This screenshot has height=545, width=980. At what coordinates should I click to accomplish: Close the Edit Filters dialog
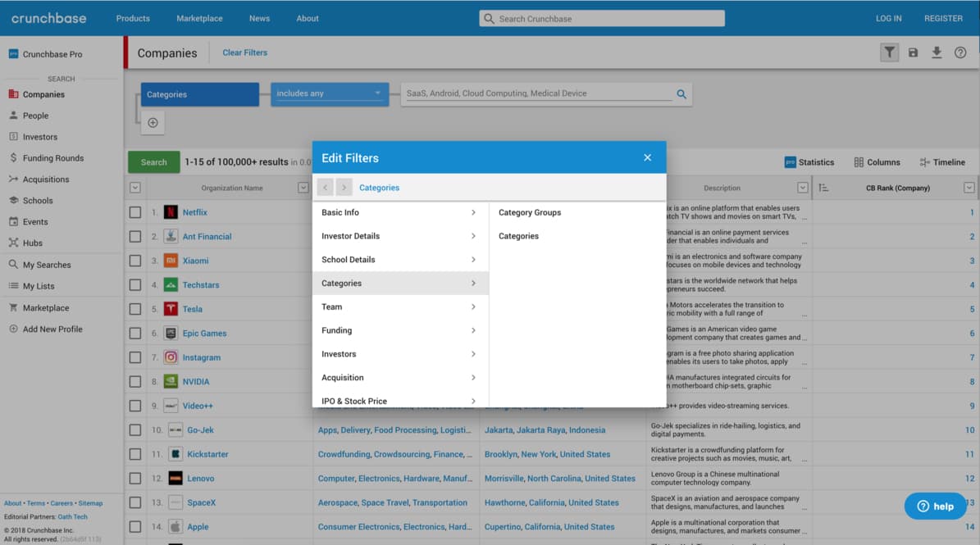648,157
